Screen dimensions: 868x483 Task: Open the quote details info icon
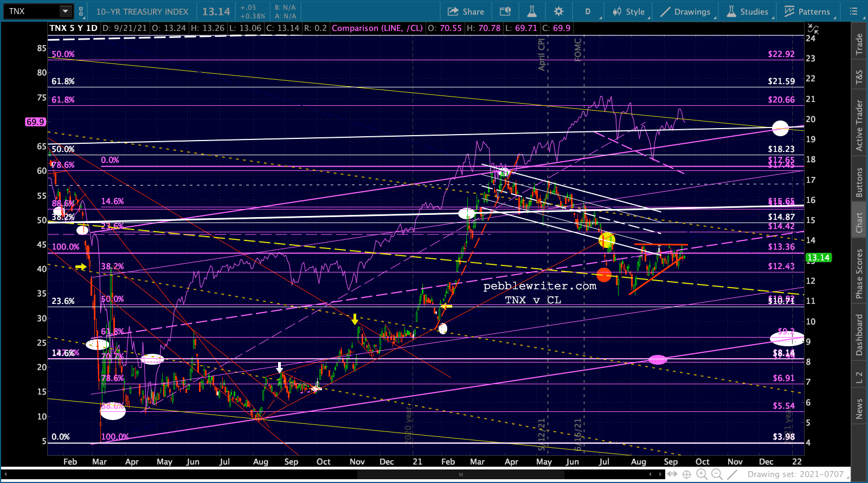[x=505, y=11]
